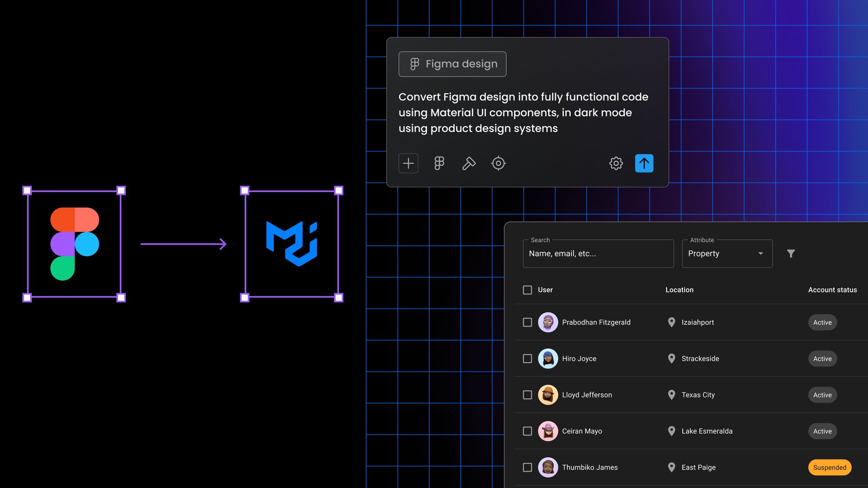The width and height of the screenshot is (868, 488).
Task: Click the Figma design chip
Action: tap(452, 64)
